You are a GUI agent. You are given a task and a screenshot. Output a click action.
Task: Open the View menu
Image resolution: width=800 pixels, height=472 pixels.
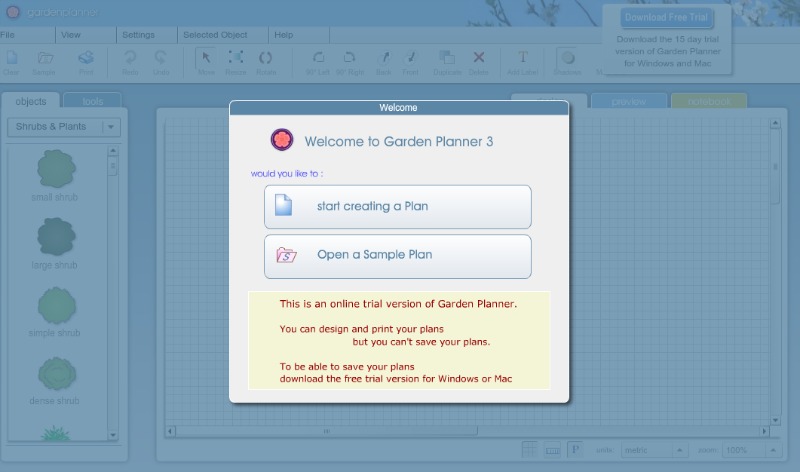click(71, 35)
